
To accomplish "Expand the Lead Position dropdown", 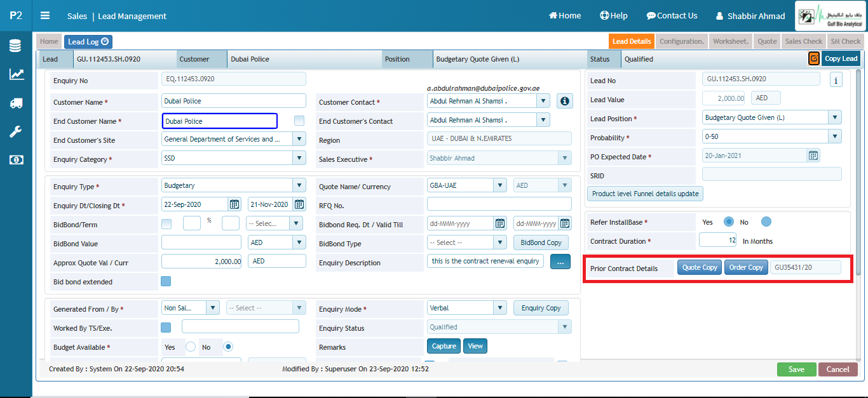I will (835, 117).
